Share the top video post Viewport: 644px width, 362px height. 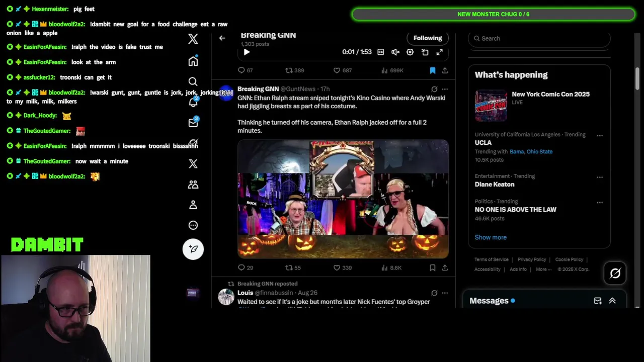point(445,70)
